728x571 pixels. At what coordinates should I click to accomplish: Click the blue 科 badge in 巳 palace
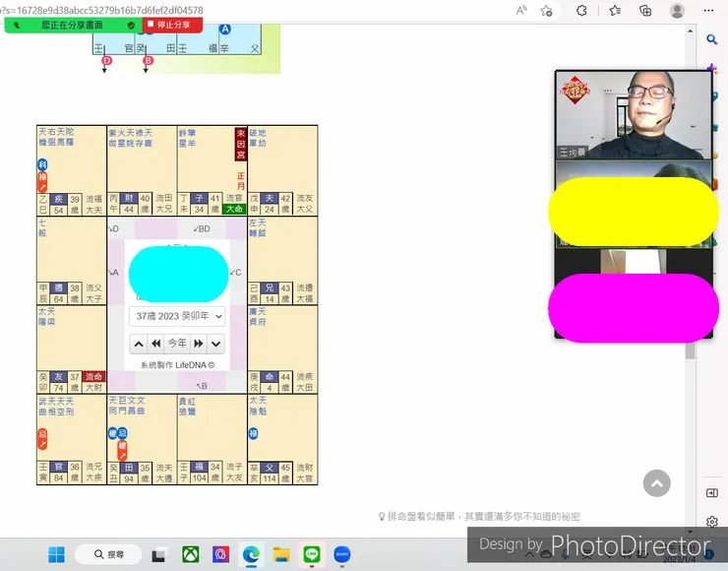42,164
